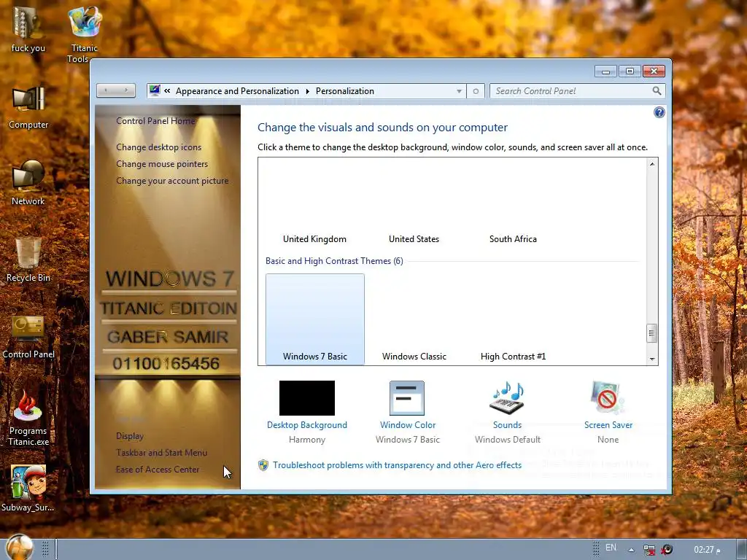Viewport: 747px width, 560px height.
Task: Open Change mouse pointers link
Action: [162, 164]
